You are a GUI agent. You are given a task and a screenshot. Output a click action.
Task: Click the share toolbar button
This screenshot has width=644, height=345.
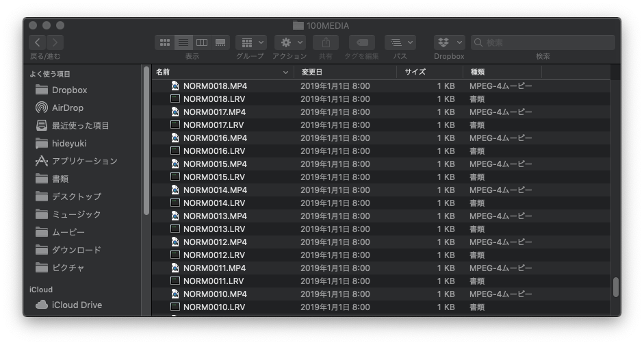tap(326, 42)
